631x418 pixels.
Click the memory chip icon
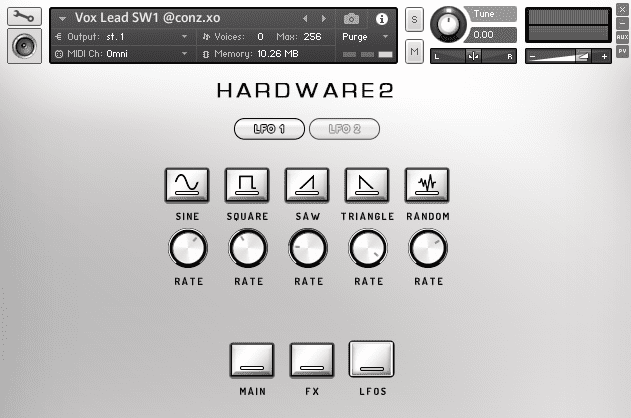pyautogui.click(x=206, y=54)
